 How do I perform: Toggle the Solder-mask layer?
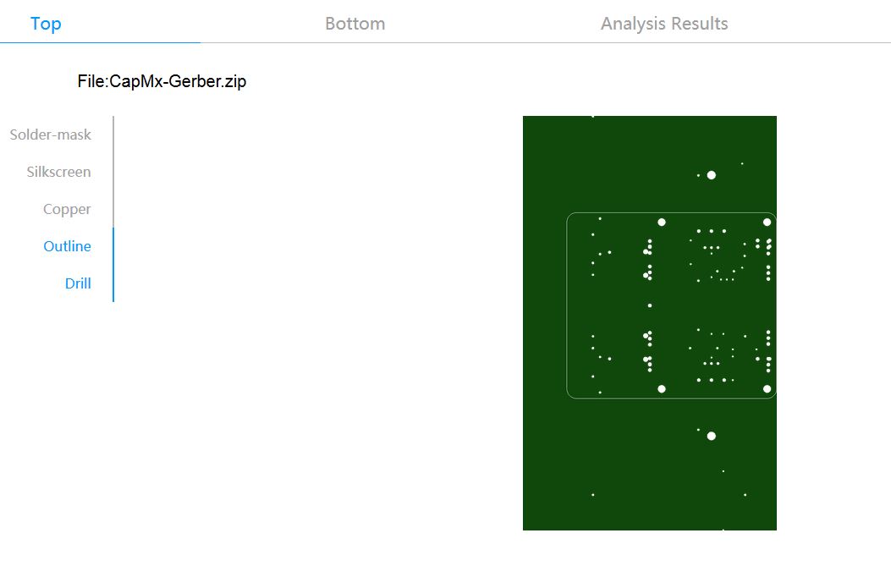pyautogui.click(x=51, y=135)
